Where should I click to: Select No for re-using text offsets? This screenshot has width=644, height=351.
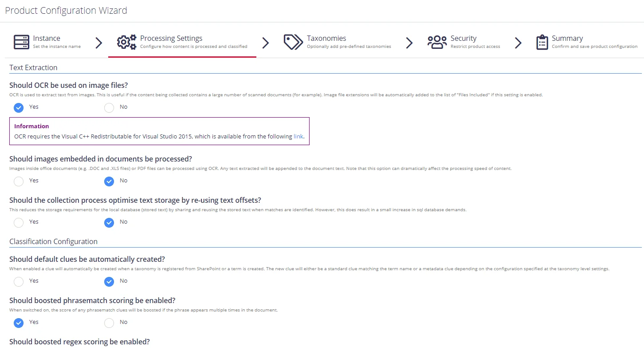point(109,222)
